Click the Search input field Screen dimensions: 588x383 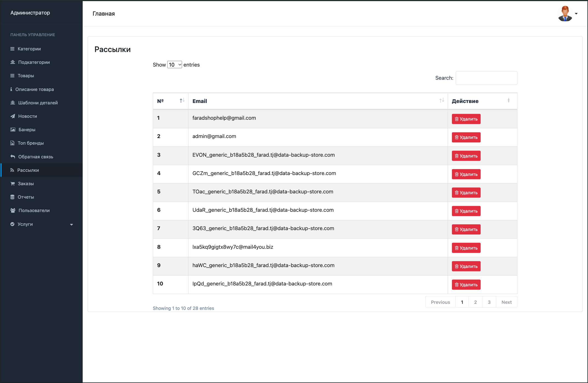coord(486,78)
